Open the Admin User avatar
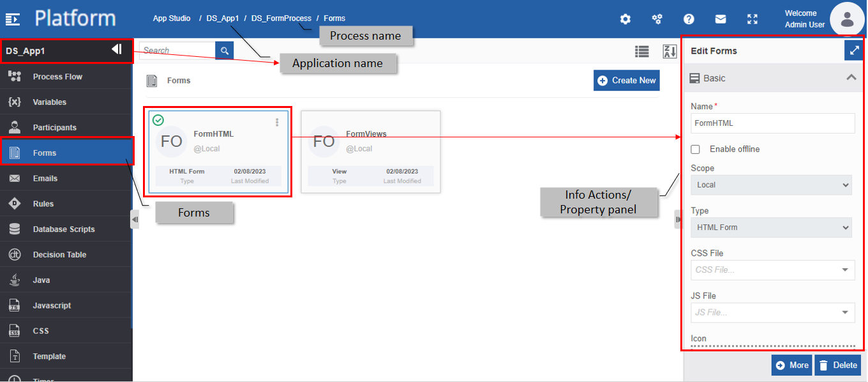Screen dimensions: 868x382 point(847,19)
